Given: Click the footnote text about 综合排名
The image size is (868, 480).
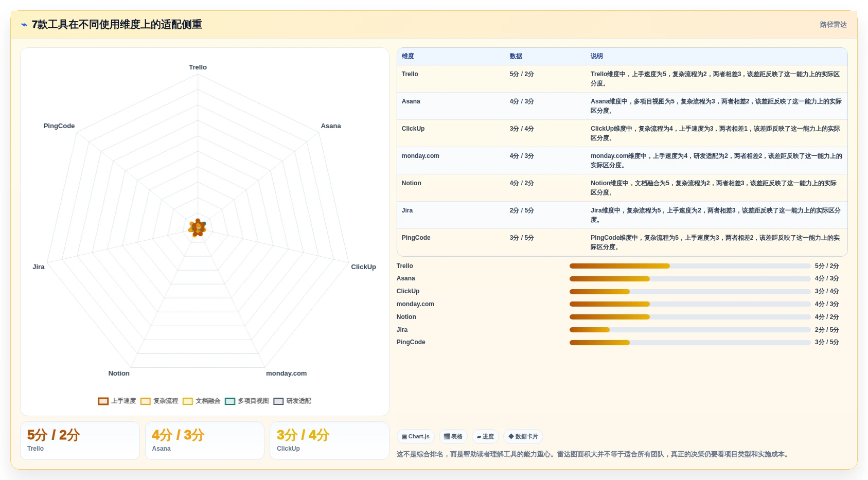Looking at the screenshot, I should (593, 454).
